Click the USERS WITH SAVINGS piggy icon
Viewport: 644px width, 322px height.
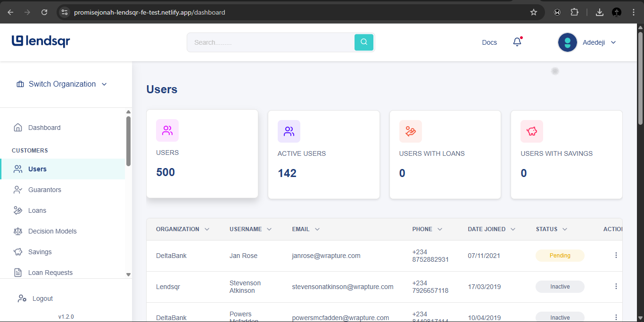click(532, 131)
